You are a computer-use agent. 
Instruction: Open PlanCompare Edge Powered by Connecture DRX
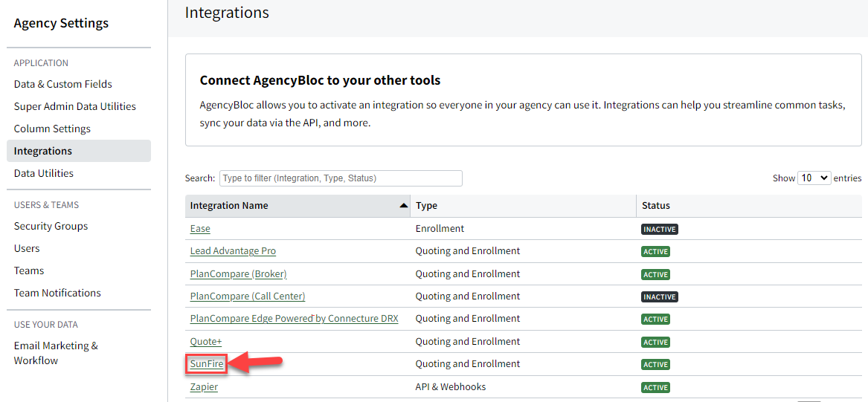[294, 319]
